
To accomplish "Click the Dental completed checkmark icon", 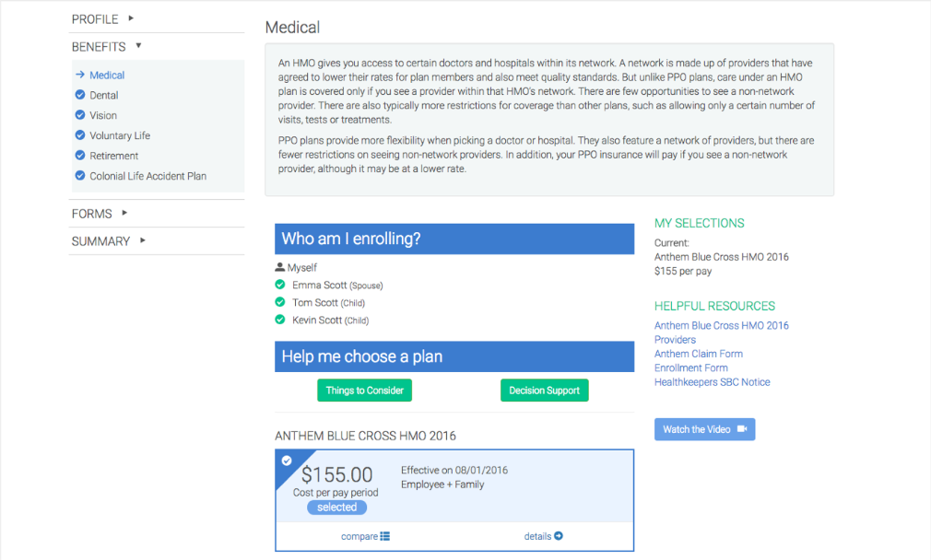I will (80, 95).
